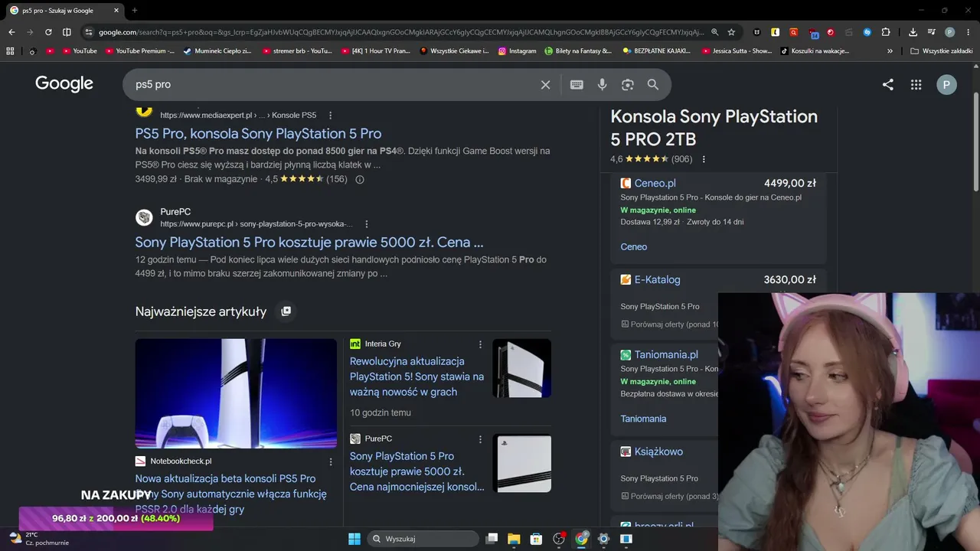Image resolution: width=980 pixels, height=551 pixels.
Task: Open Chrome downloads
Action: click(913, 32)
